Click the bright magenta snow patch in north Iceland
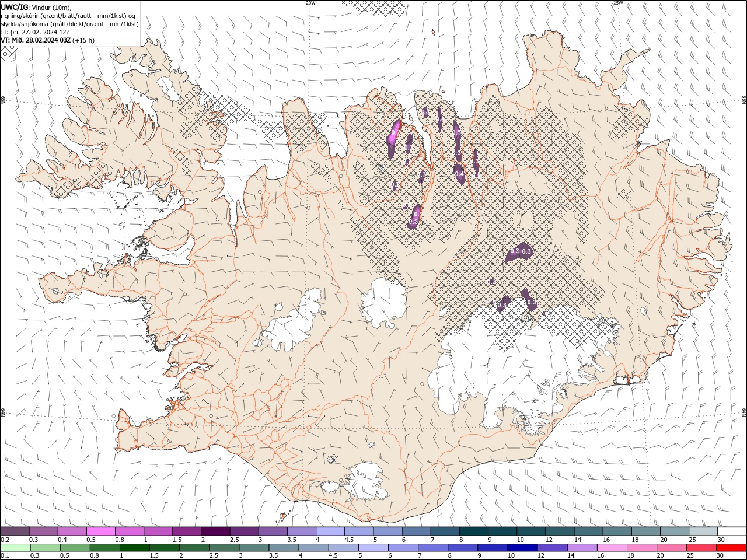Image resolution: width=747 pixels, height=560 pixels. [395, 133]
